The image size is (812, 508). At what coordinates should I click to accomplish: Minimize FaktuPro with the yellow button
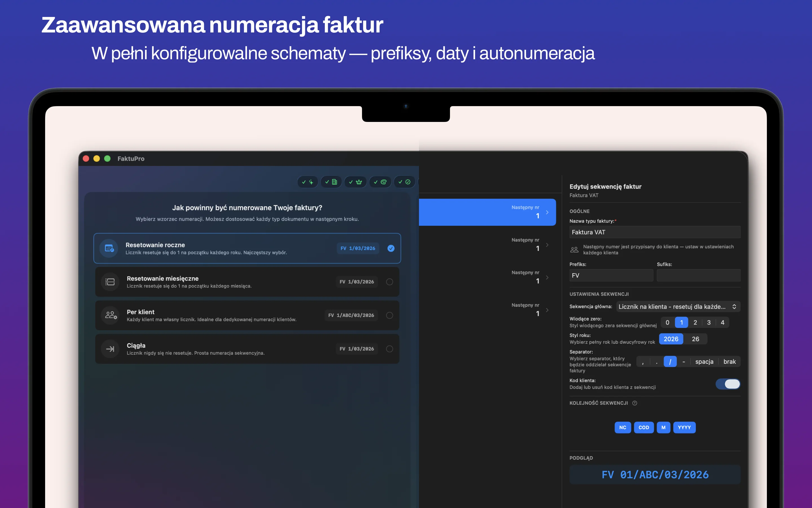(x=97, y=159)
